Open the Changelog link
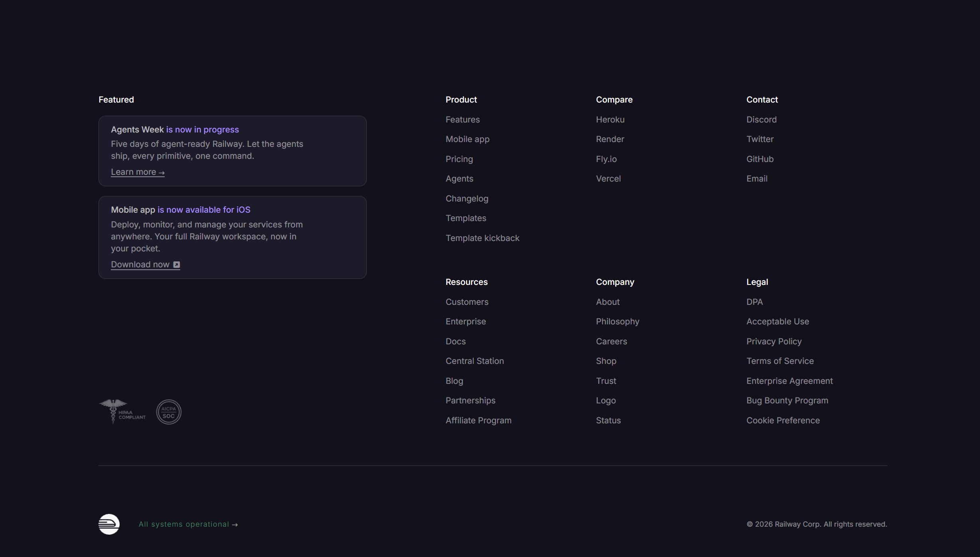This screenshot has width=980, height=557. point(467,199)
